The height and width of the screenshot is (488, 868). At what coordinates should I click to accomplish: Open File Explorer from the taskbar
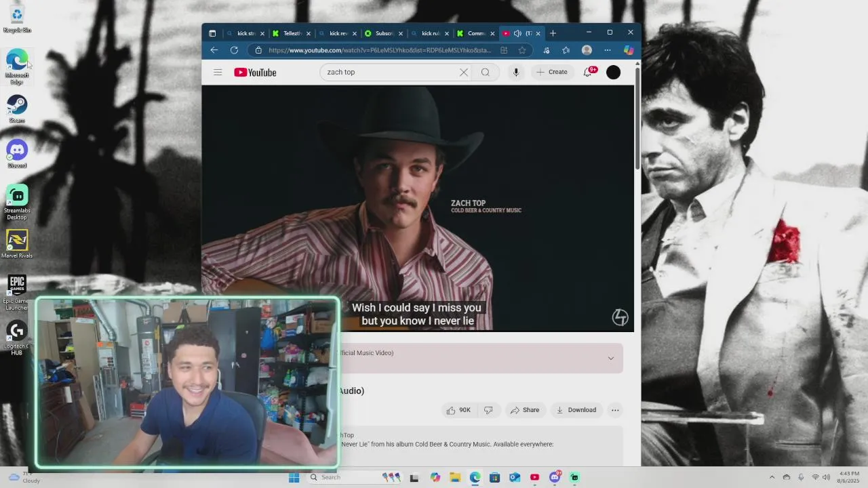point(455,477)
